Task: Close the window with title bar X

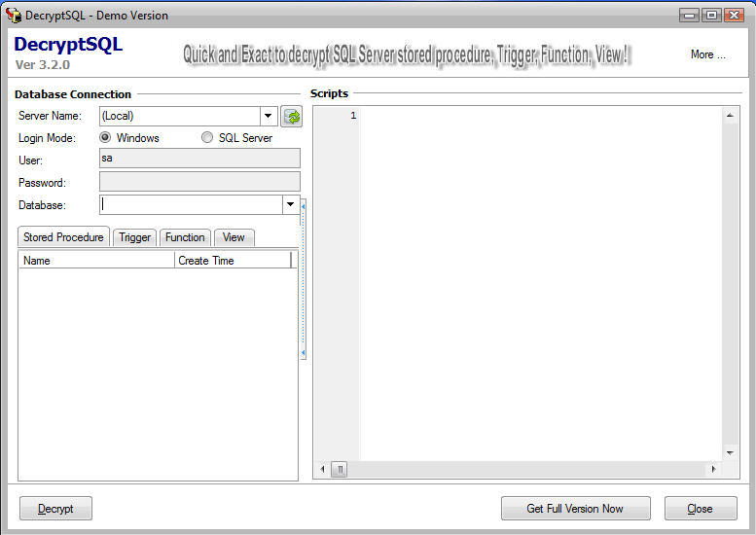Action: pos(735,16)
